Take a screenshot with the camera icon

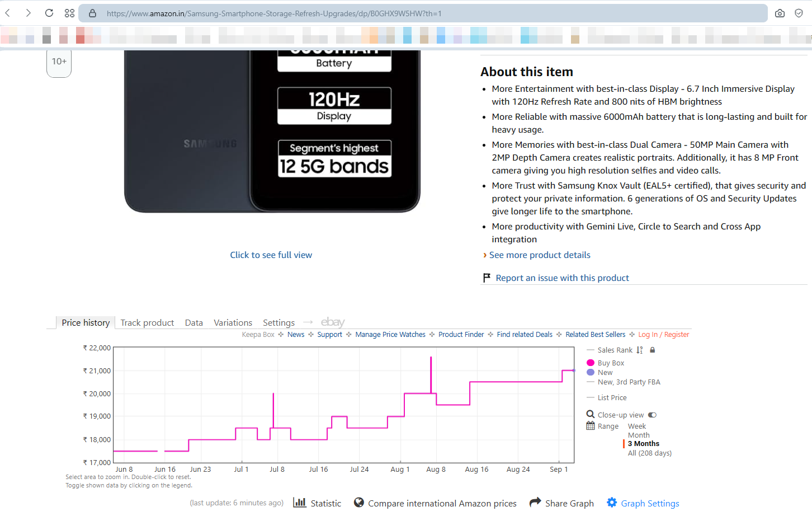click(x=780, y=13)
